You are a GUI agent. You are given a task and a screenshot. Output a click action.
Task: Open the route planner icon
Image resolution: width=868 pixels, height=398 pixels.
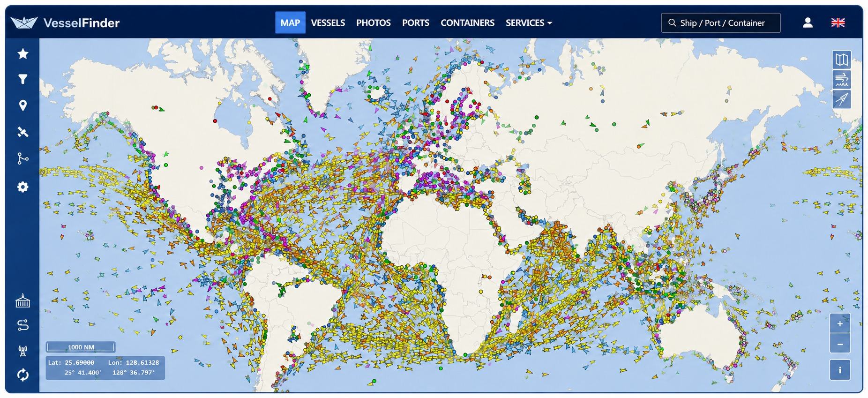click(x=22, y=325)
